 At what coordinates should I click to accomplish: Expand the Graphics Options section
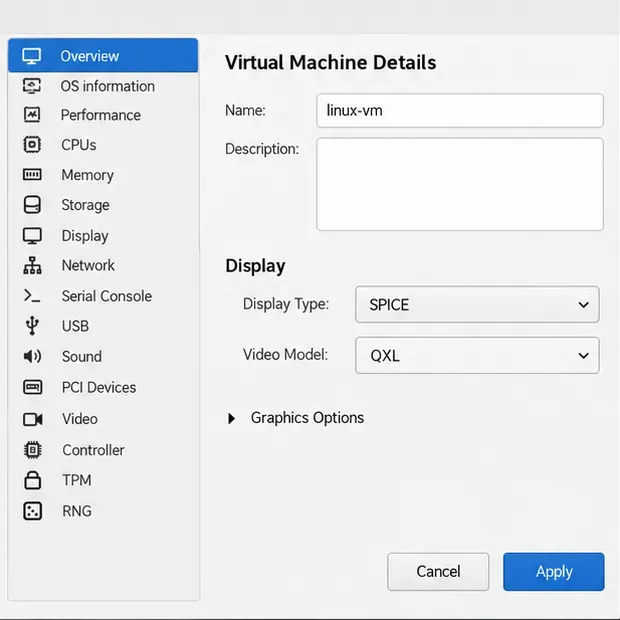point(296,418)
